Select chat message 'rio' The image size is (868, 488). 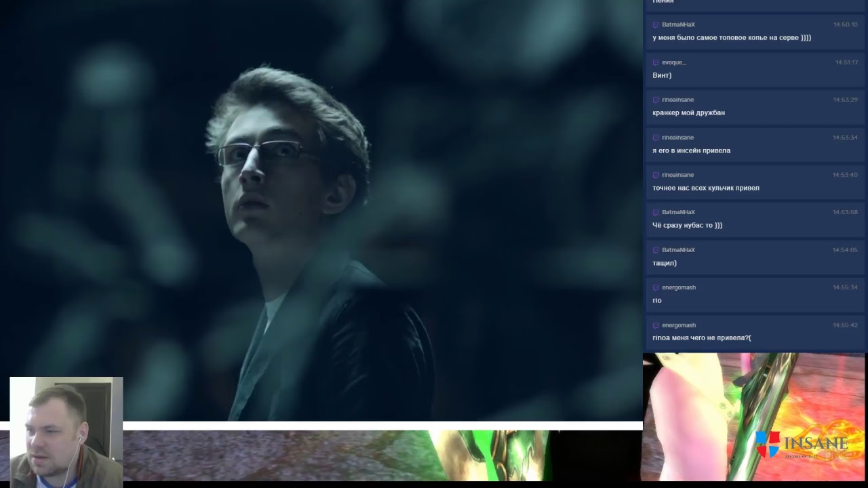(x=656, y=300)
